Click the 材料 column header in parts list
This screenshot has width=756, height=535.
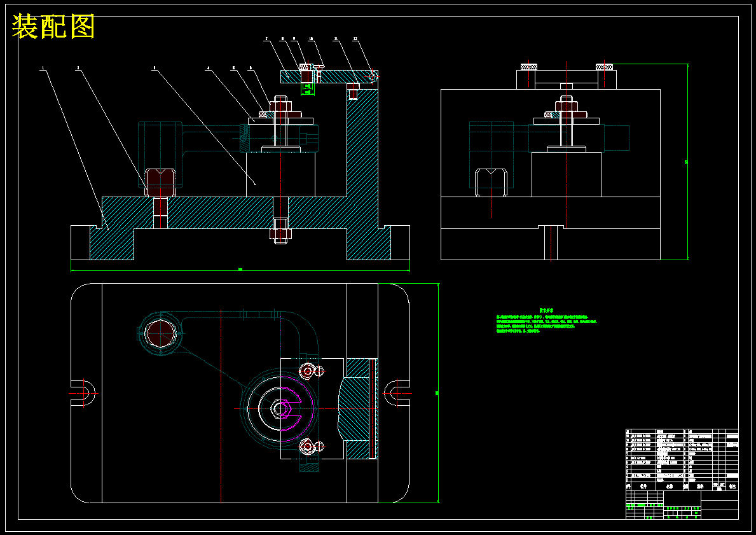click(700, 487)
